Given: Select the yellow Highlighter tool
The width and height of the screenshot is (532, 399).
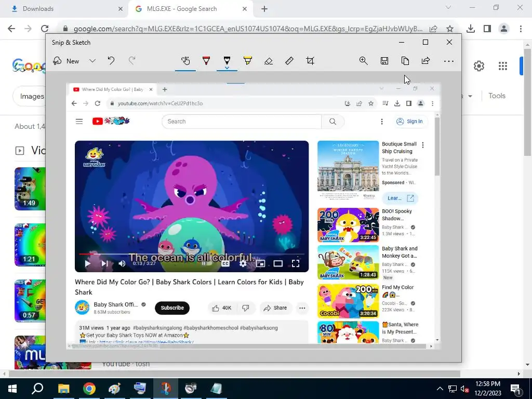Looking at the screenshot, I should click(x=248, y=61).
